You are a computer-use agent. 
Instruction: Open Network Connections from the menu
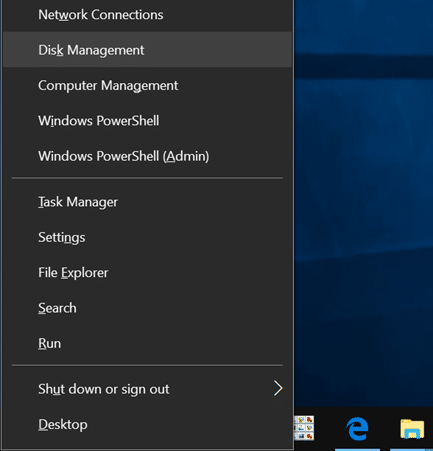pyautogui.click(x=147, y=15)
